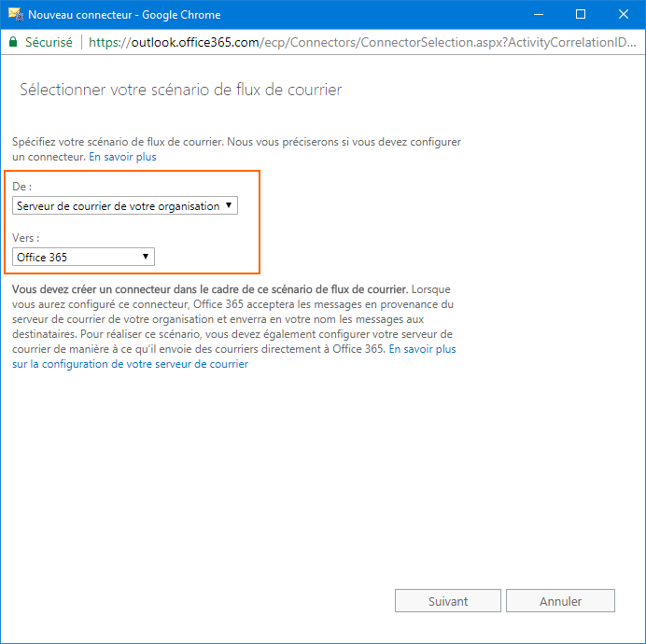Expand the "Vers" Office 365 dropdown
Viewport: 646px width, 644px height.
84,257
